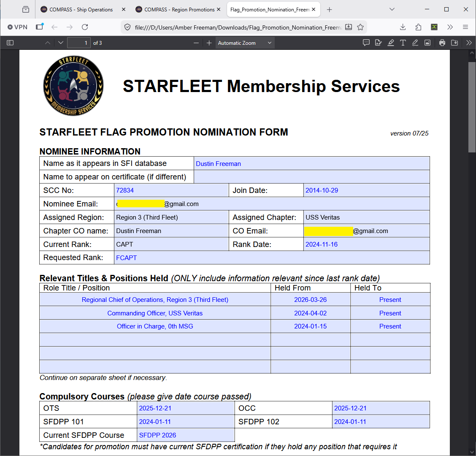Toggle the PDF viewer sidebar
The height and width of the screenshot is (456, 476).
click(10, 43)
